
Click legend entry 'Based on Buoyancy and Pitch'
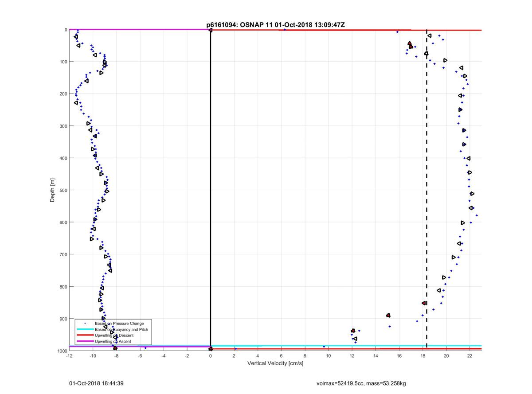(x=121, y=330)
